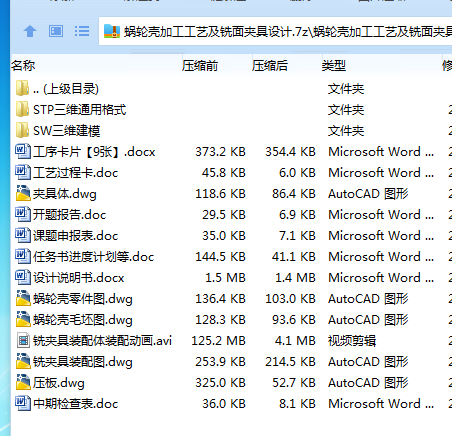
Task: Click the AutoCAD 图形 type of 夹具体.dwg
Action: tap(368, 194)
